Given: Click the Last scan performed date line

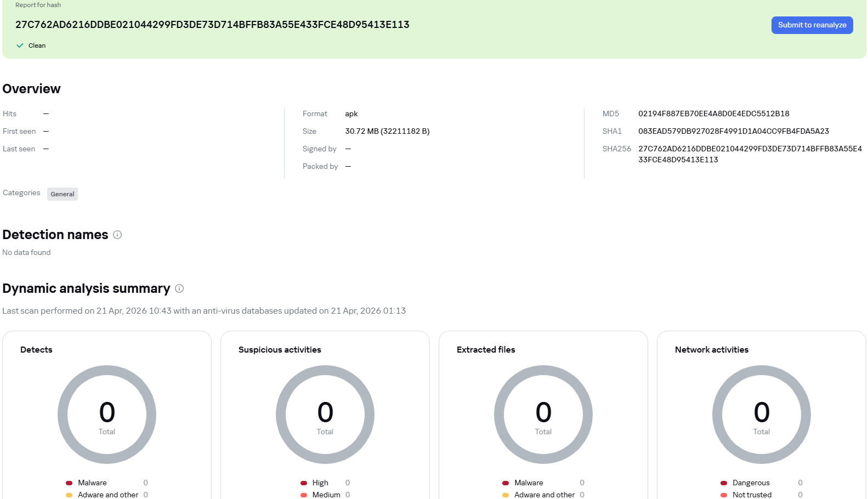Looking at the screenshot, I should point(204,310).
